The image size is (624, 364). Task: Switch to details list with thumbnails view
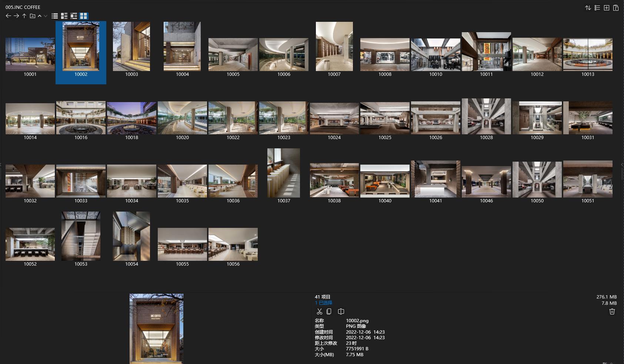pos(64,16)
